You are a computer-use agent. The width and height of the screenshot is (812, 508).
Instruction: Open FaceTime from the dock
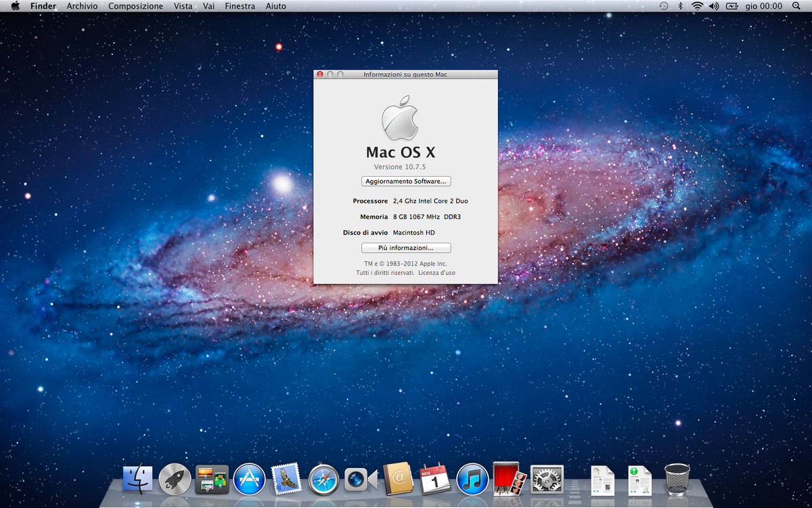361,480
